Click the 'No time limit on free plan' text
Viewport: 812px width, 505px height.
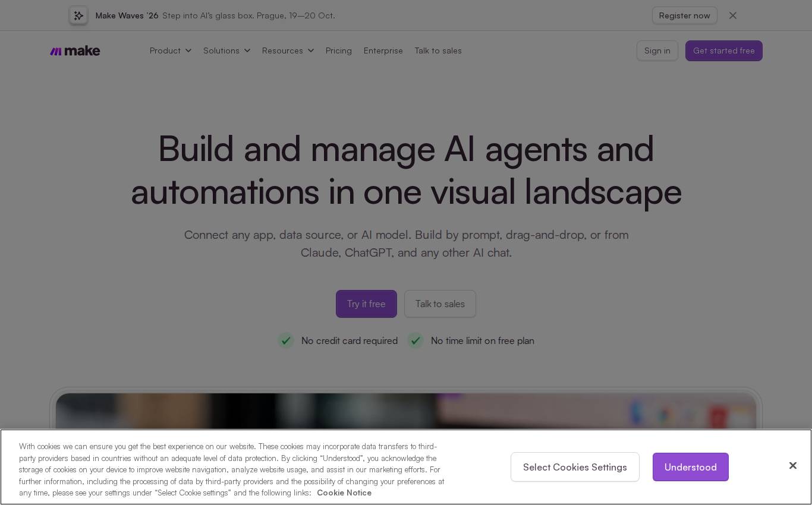coord(483,340)
